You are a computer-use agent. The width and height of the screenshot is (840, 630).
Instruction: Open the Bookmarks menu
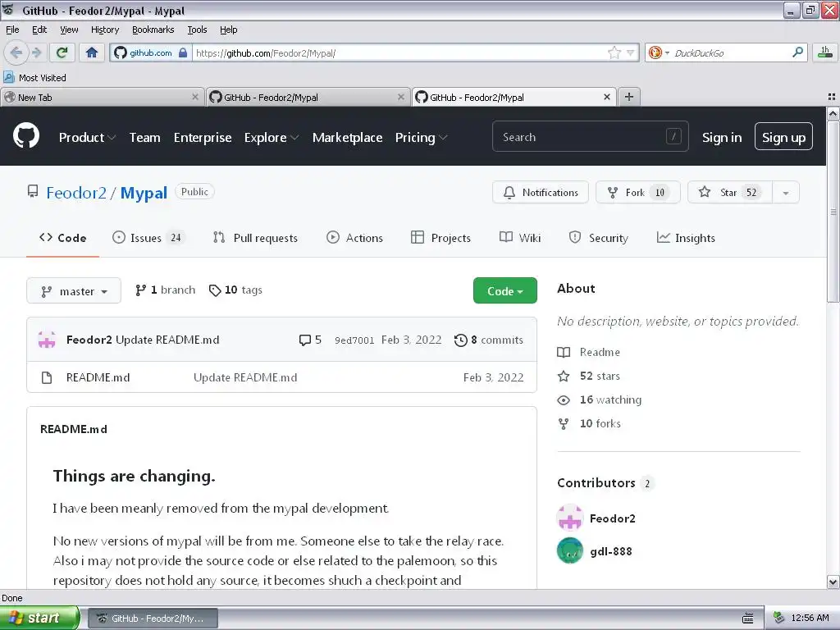[x=153, y=30]
